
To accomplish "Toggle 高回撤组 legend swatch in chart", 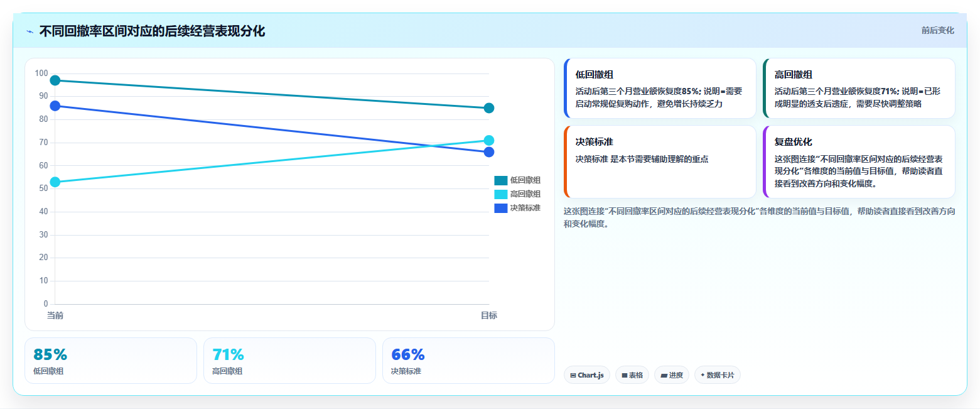I will click(x=500, y=194).
